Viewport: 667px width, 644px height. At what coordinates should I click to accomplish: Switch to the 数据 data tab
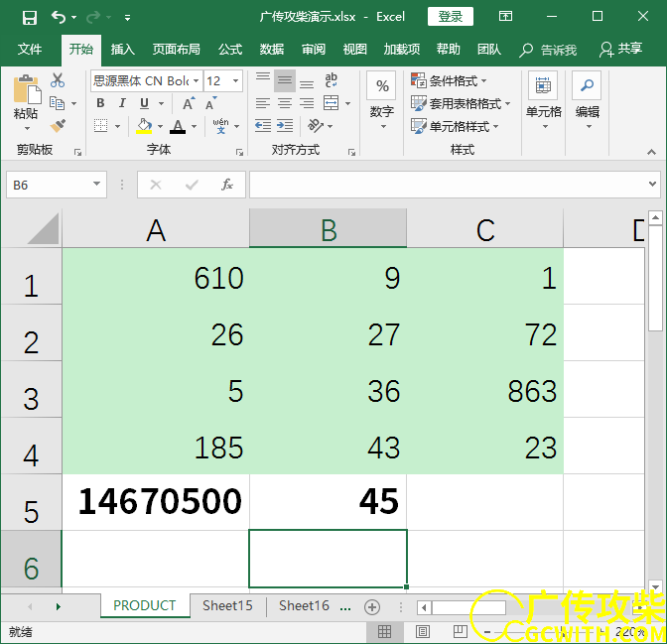[272, 50]
